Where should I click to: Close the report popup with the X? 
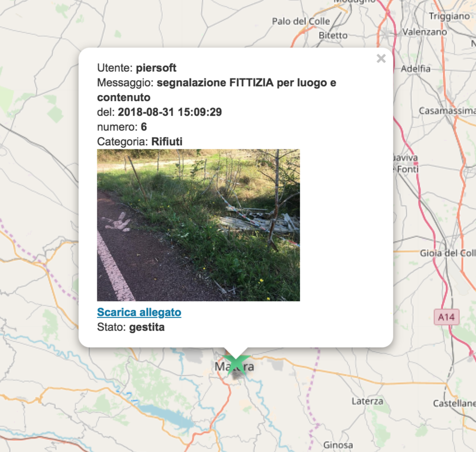(x=381, y=58)
